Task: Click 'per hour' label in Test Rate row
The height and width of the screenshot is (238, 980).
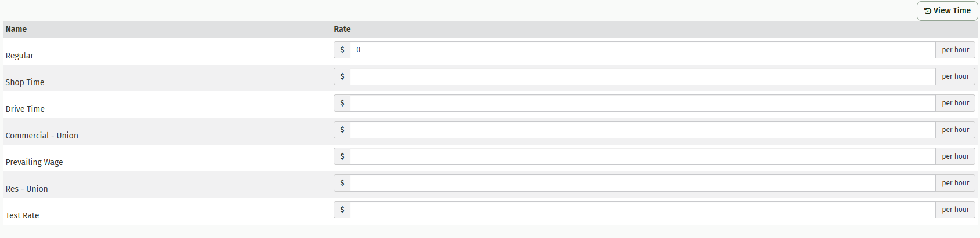Action: tap(955, 210)
